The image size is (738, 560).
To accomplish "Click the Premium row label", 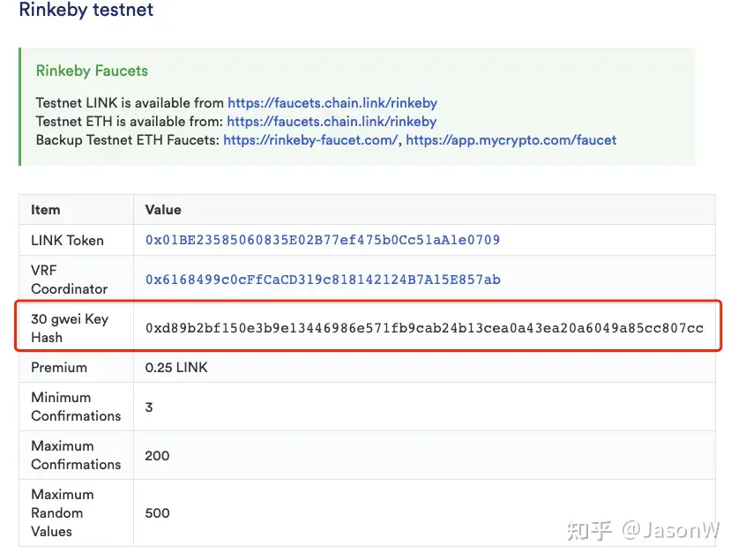I will 59,368.
